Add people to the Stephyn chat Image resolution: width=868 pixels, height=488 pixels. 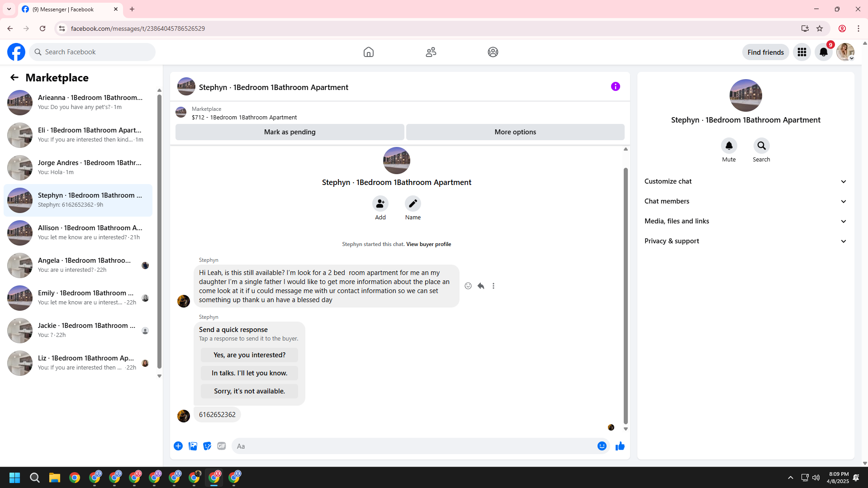point(380,204)
